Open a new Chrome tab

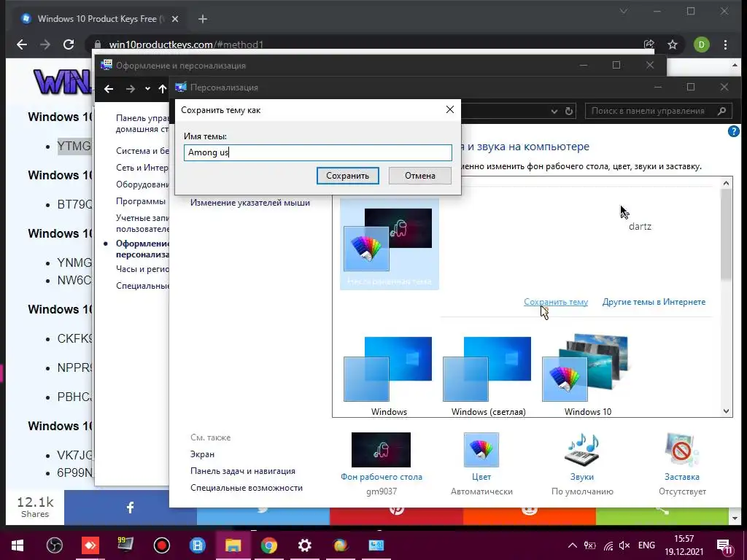(x=203, y=19)
